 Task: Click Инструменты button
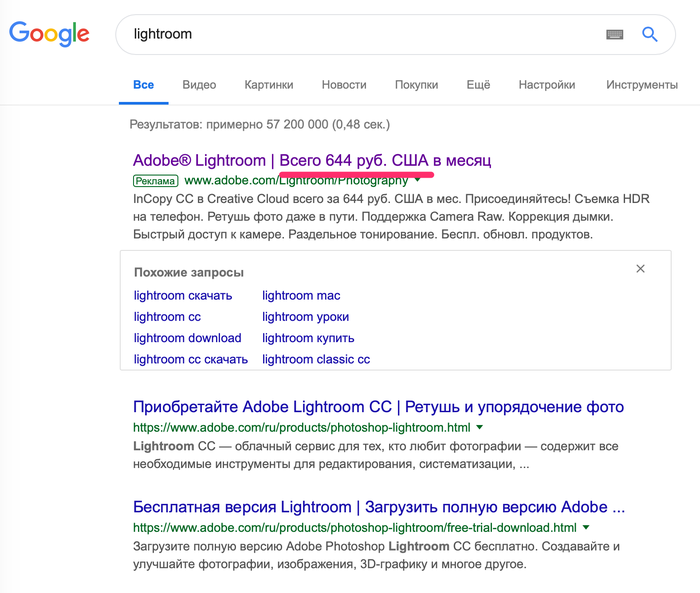(x=642, y=85)
